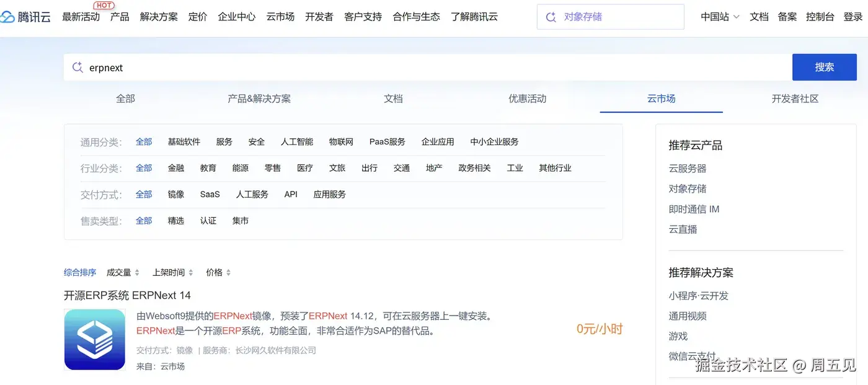Filter 交付方式 by 镜像
868x385 pixels.
click(176, 195)
